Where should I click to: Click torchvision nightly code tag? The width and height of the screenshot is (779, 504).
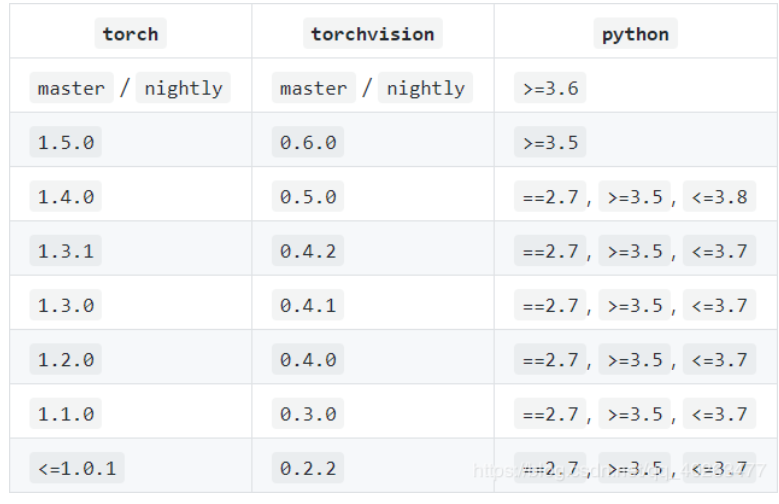pos(426,88)
